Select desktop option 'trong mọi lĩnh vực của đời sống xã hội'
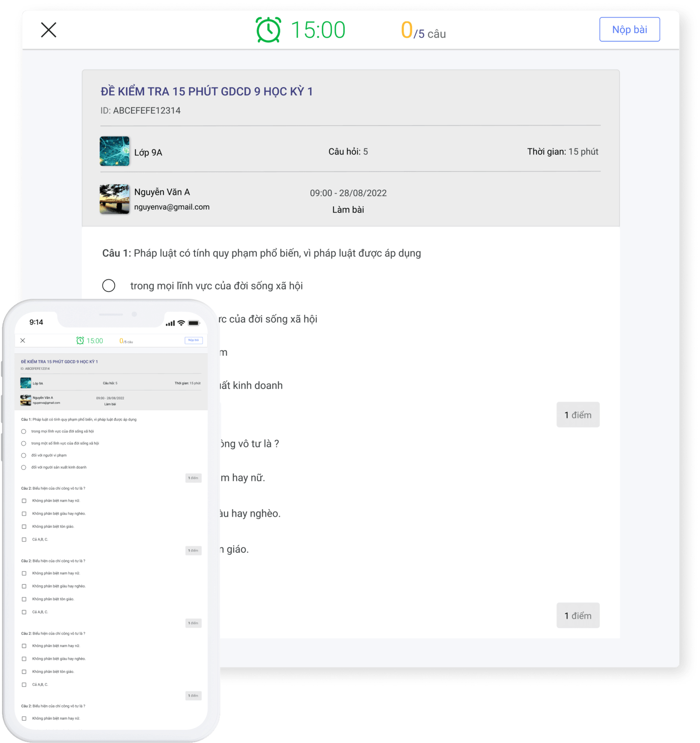This screenshot has height=743, width=700. (109, 285)
